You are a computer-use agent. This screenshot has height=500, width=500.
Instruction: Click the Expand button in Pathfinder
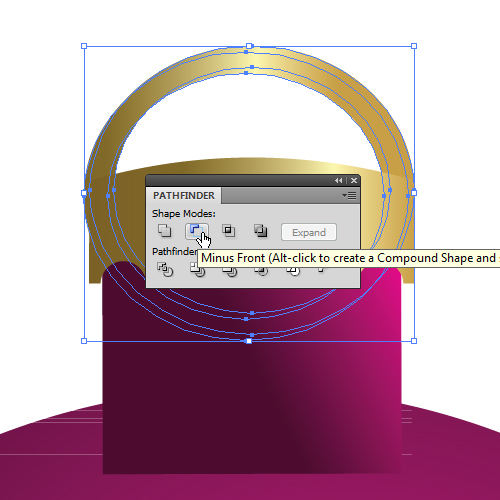309,232
